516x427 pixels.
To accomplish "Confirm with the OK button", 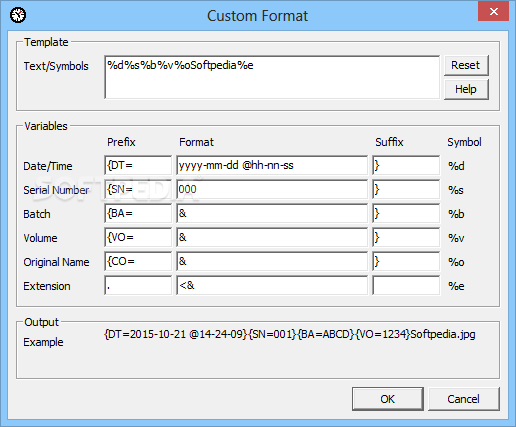I will coord(388,399).
